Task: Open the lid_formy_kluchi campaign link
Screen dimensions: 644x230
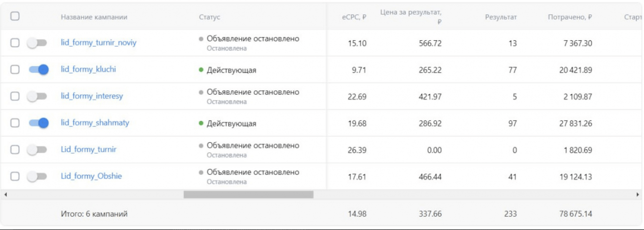Action: point(88,69)
